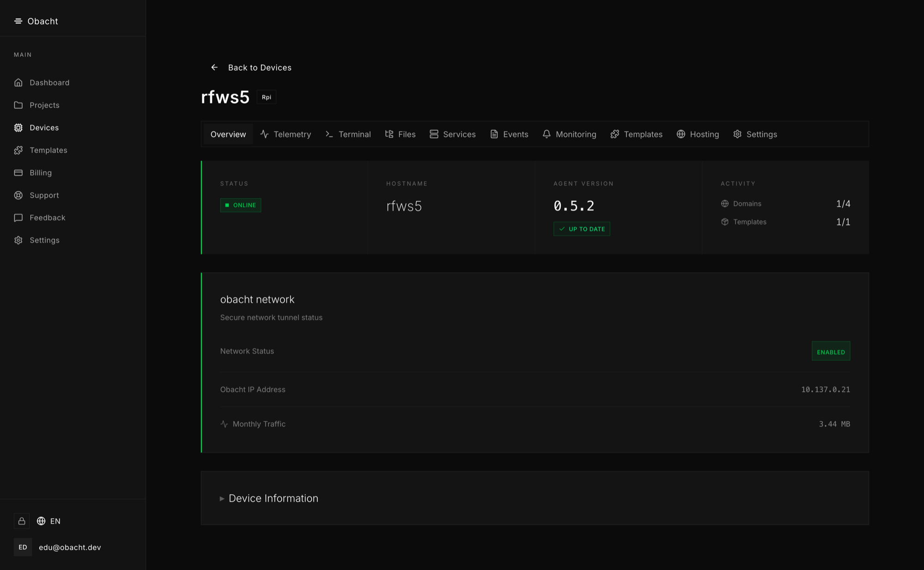Click the back arrow icon beside Back to Devices
Image resolution: width=924 pixels, height=570 pixels.
pyautogui.click(x=214, y=67)
